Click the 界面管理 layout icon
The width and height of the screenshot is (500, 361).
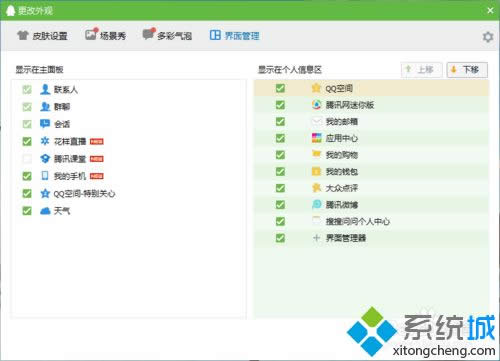[x=215, y=35]
